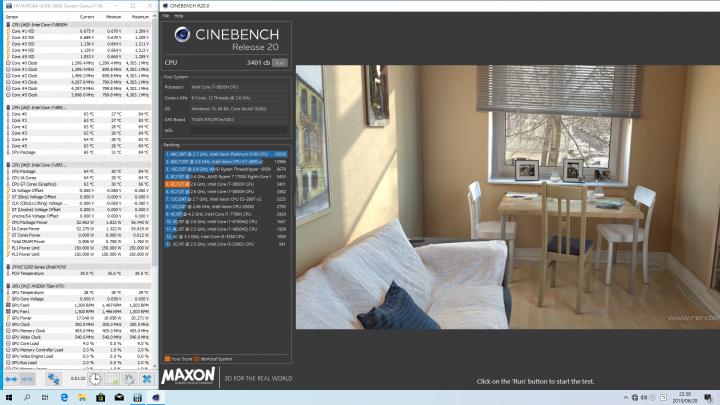Screen dimensions: 720x405
Task: Select ranking entry 8 Intel Xeon X5650
Action: pos(226,207)
